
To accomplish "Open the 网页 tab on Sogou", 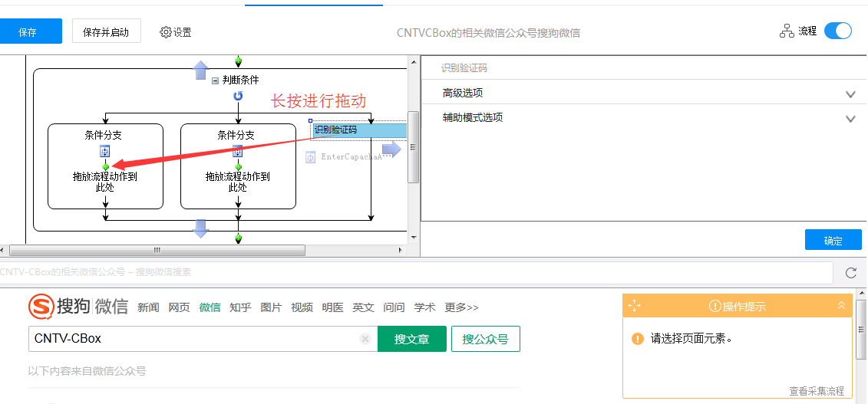I will click(x=179, y=307).
